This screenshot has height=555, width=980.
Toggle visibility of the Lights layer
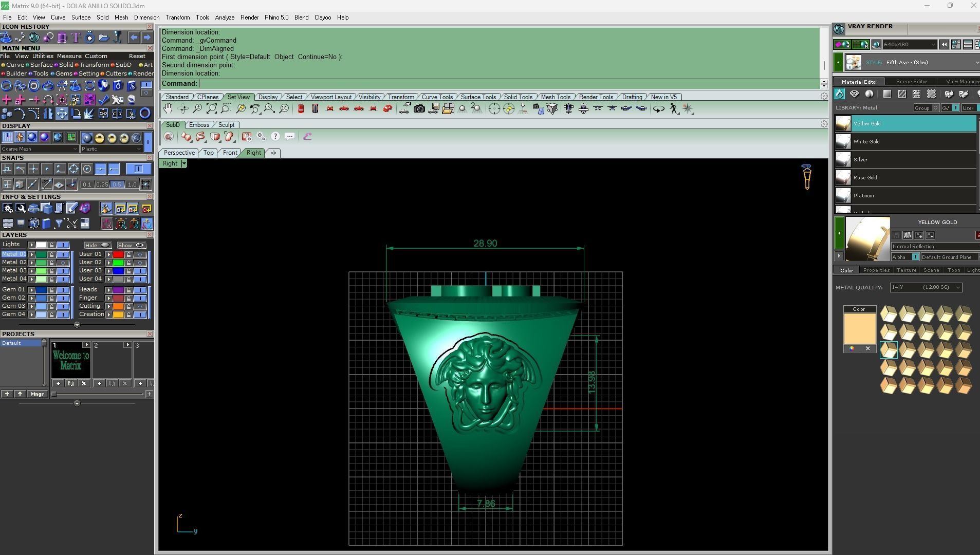(x=63, y=245)
